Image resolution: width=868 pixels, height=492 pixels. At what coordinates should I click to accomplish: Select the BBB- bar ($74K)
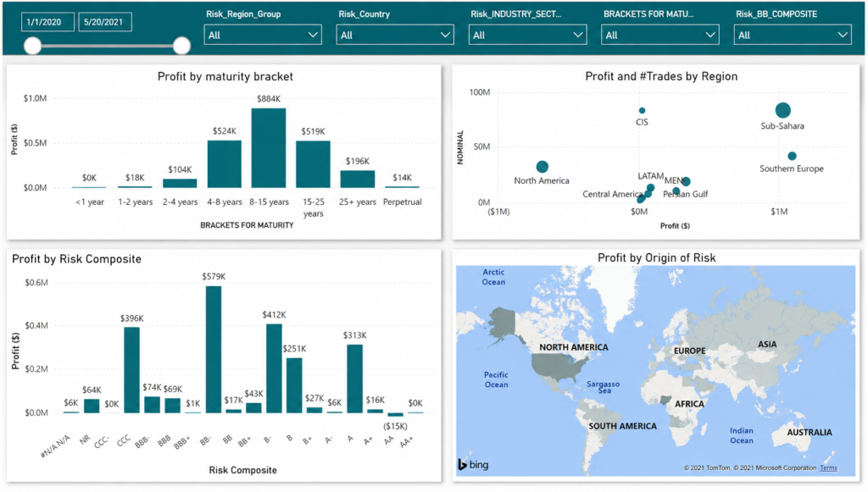[x=153, y=405]
